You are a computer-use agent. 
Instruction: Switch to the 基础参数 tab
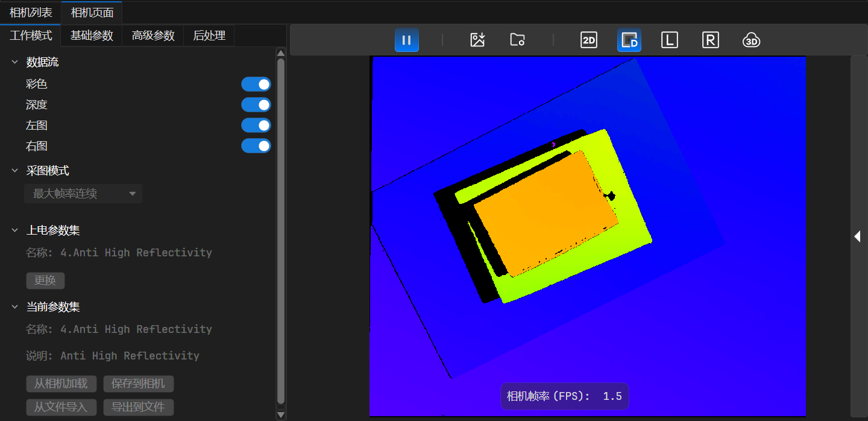(x=92, y=36)
